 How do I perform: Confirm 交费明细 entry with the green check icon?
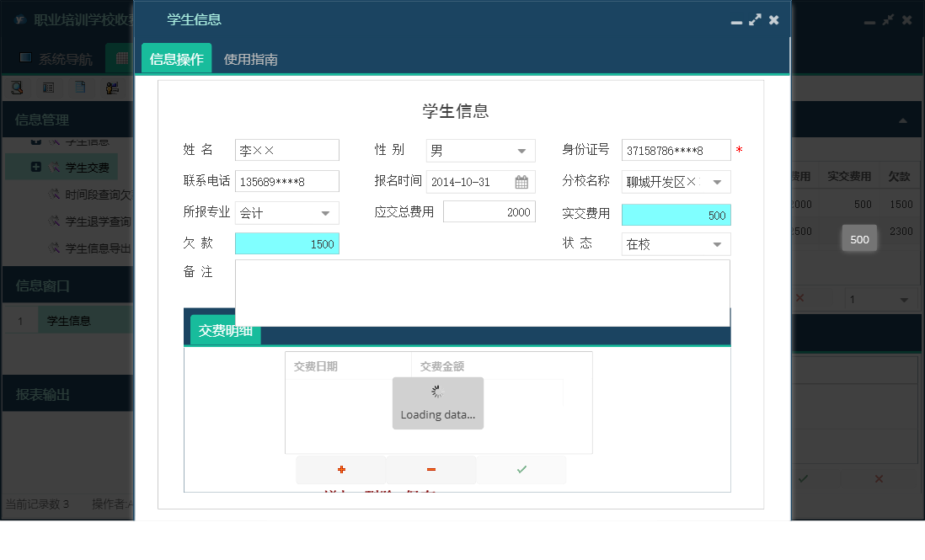pos(521,469)
